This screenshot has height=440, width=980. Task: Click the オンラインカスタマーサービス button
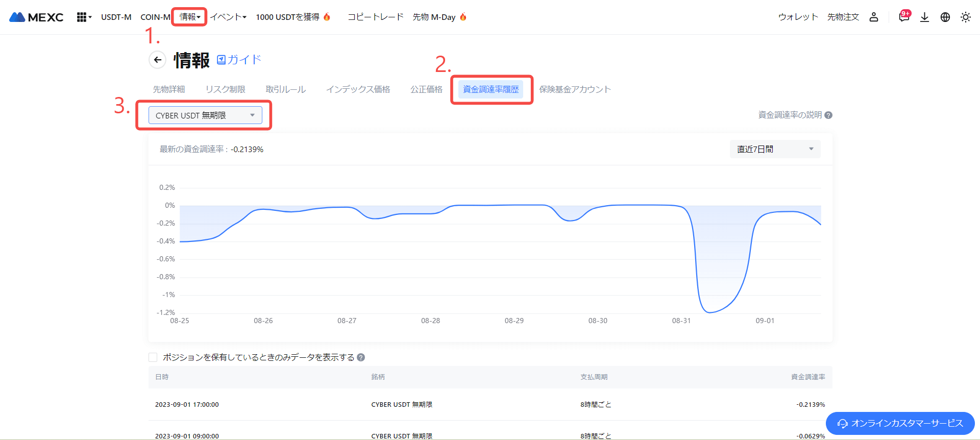900,423
